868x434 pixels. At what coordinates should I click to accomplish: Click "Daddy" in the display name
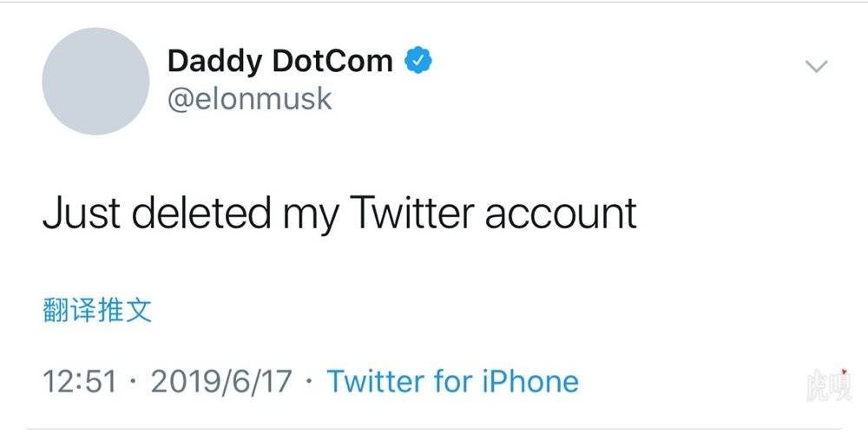[214, 62]
